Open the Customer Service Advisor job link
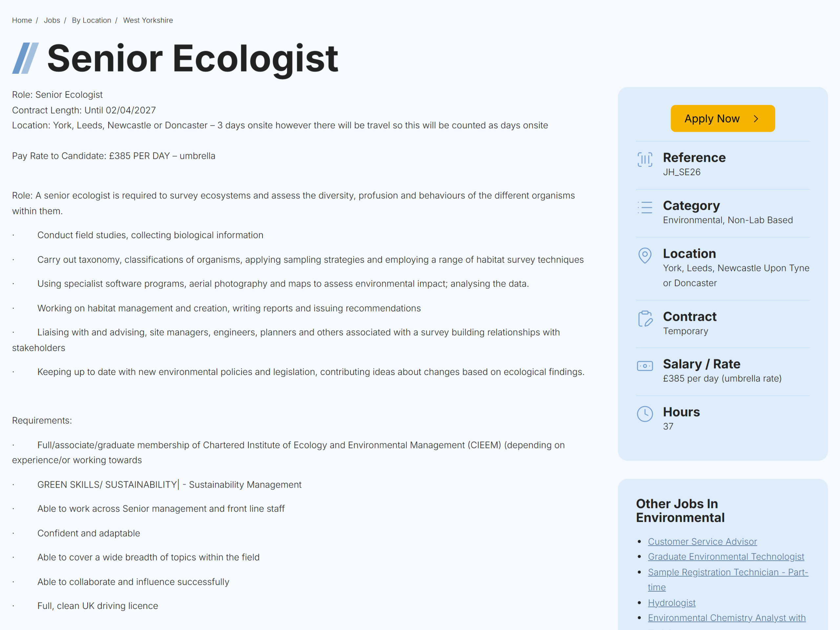Image resolution: width=840 pixels, height=630 pixels. click(702, 541)
